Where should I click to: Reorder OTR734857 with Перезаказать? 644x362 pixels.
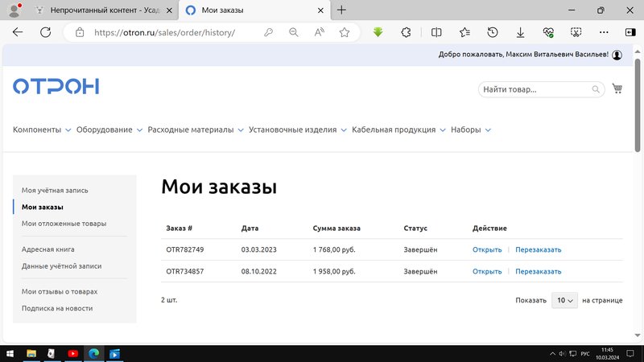538,271
